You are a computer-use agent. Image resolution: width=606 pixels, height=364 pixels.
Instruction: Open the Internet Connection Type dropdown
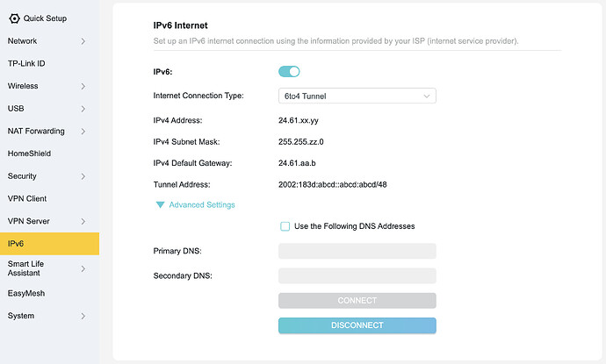357,96
